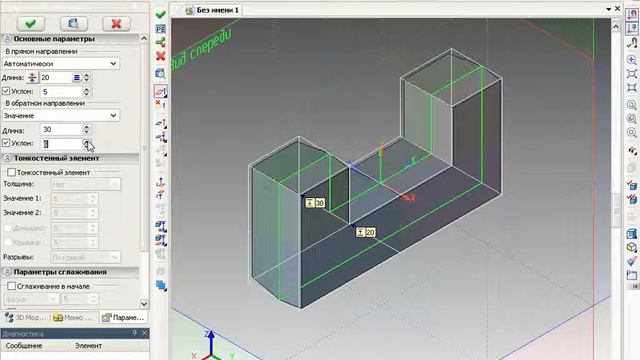The height and width of the screenshot is (360, 640).
Task: Click the blue solid cube render icon
Action: (x=632, y=233)
